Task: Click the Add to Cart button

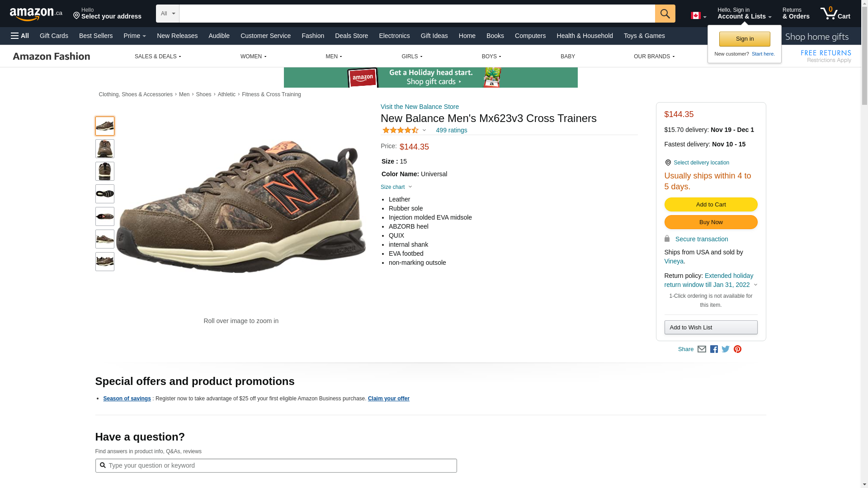Action: click(711, 205)
